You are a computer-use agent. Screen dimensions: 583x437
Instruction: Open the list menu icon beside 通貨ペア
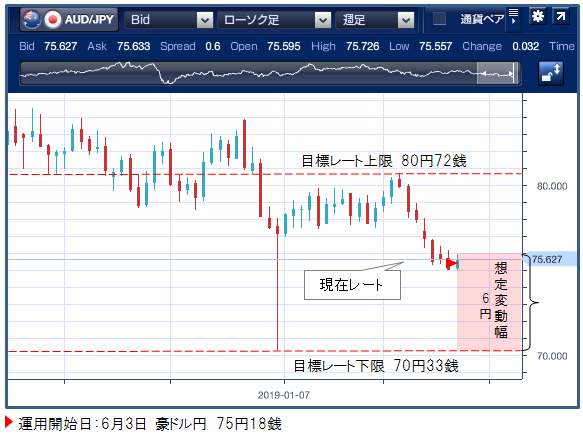coord(513,16)
